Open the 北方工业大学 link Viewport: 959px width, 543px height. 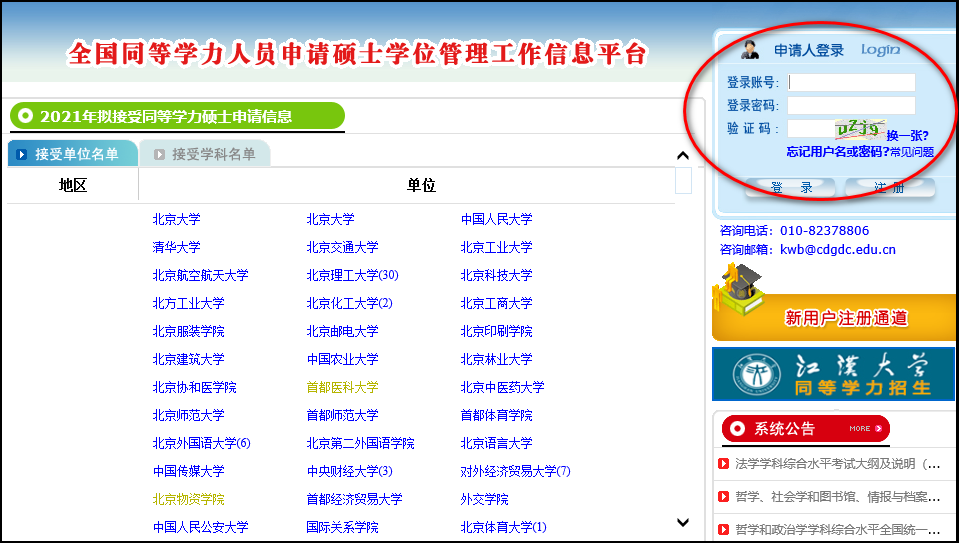point(188,303)
